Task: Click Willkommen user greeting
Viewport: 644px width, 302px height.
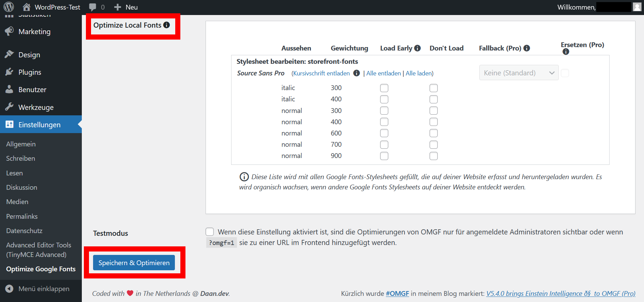Action: point(576,7)
